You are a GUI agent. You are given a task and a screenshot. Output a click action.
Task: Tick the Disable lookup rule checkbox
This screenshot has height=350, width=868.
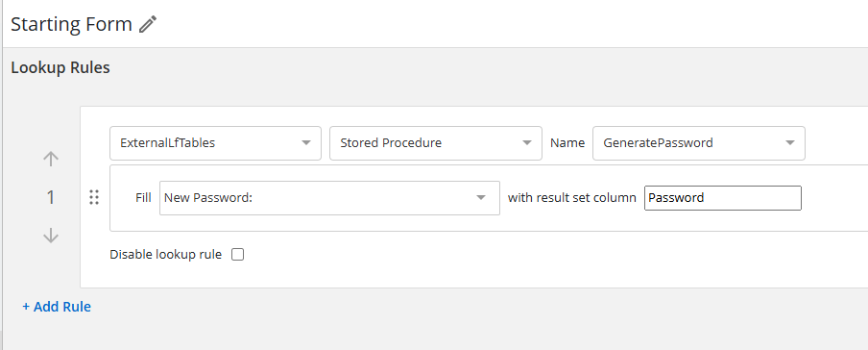237,255
